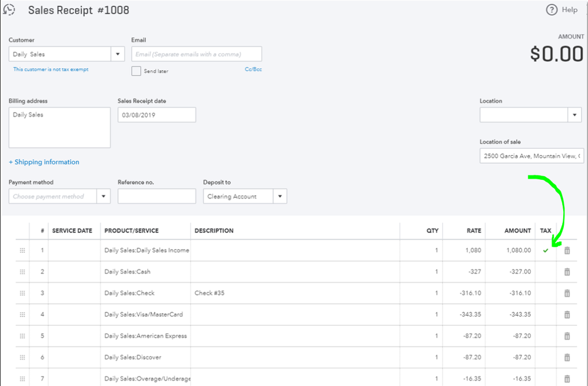Click the Customer name field 'Daily Sales'
The height and width of the screenshot is (386, 588).
[x=60, y=54]
